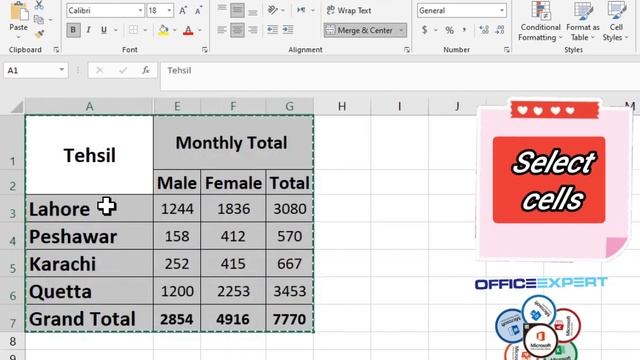Image resolution: width=640 pixels, height=360 pixels.
Task: Select row 8 header
Action: click(12, 341)
